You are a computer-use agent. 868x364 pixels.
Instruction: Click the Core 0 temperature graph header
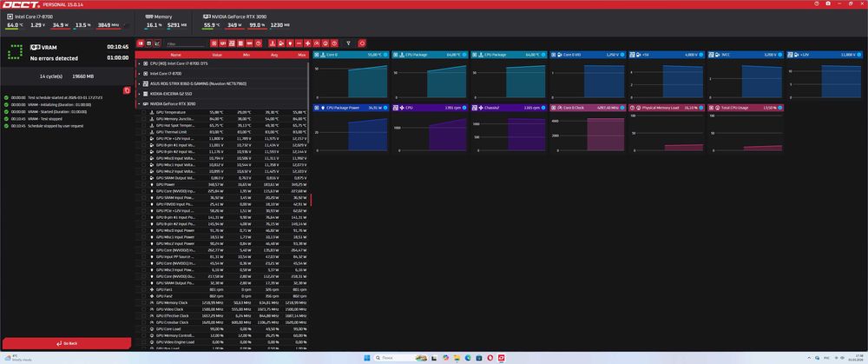tap(351, 55)
